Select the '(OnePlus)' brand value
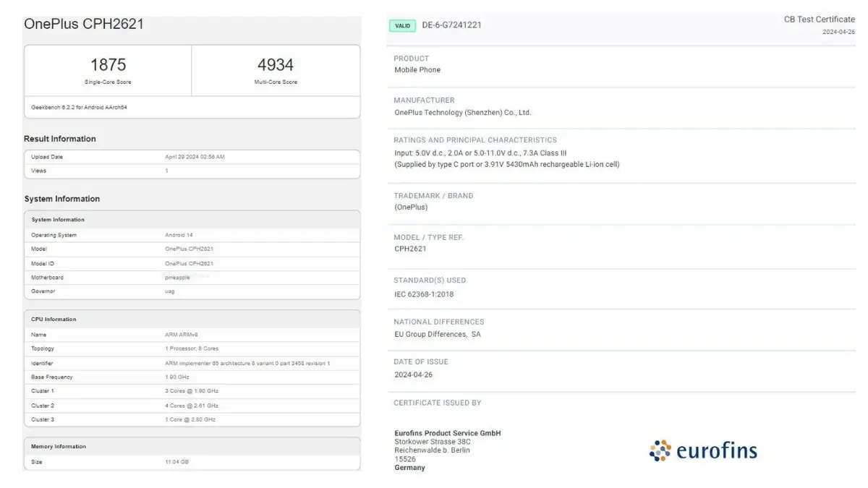 pyautogui.click(x=411, y=207)
